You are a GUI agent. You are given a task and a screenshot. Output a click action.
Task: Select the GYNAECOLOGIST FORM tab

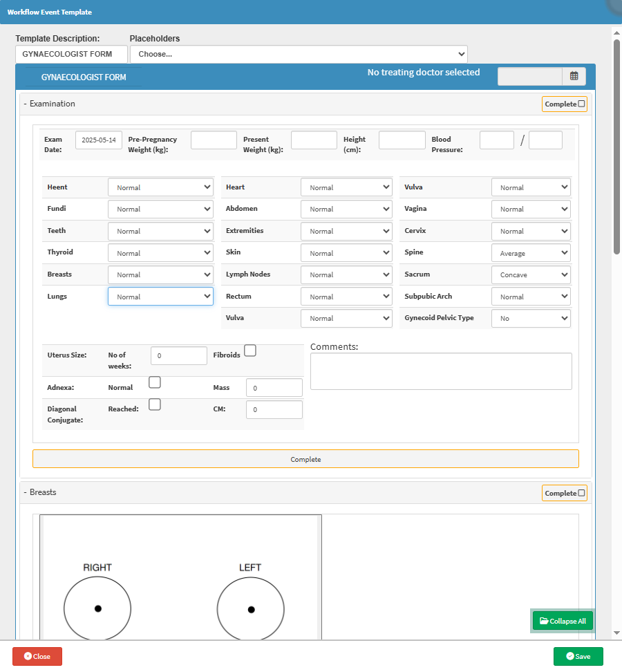(84, 77)
